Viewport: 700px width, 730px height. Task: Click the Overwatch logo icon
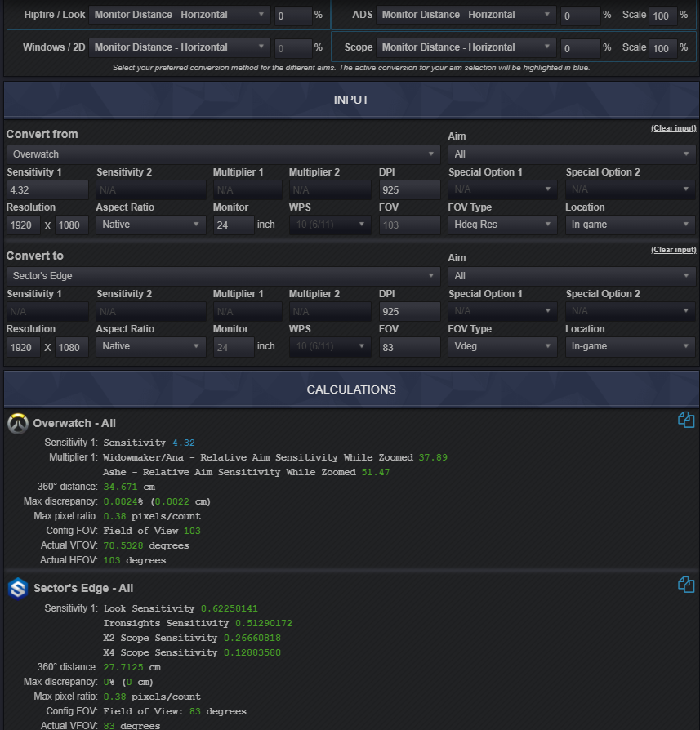click(18, 424)
